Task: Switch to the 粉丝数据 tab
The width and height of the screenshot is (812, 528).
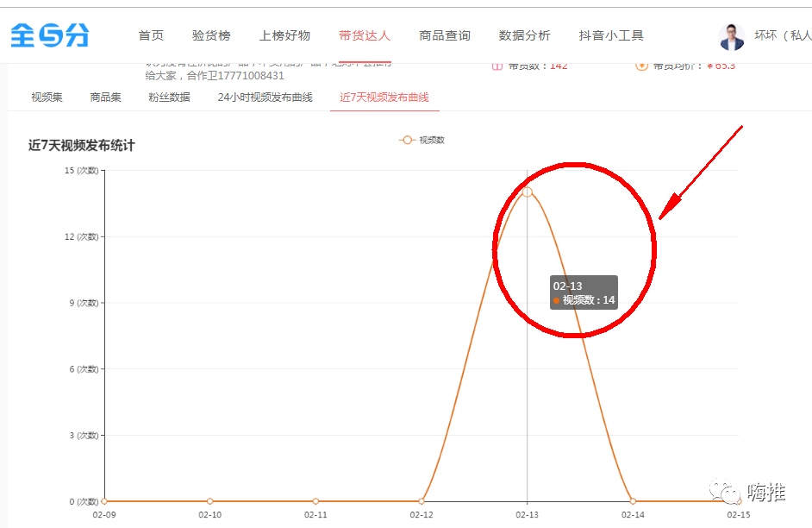Action: click(x=169, y=97)
